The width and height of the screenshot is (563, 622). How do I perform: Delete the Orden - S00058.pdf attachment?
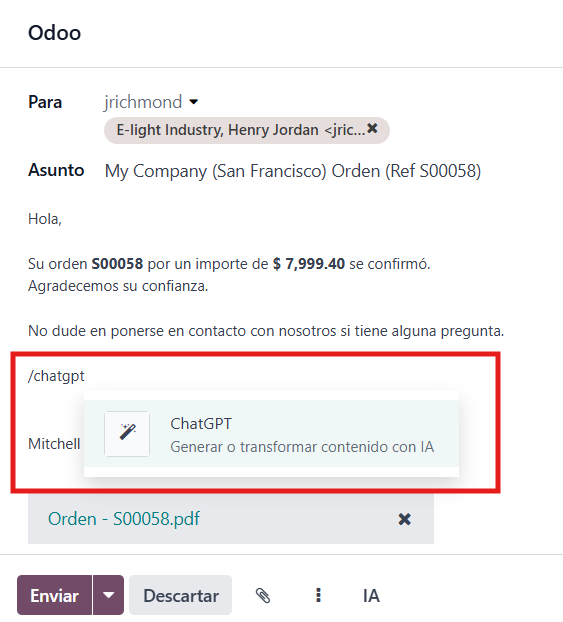click(x=404, y=519)
